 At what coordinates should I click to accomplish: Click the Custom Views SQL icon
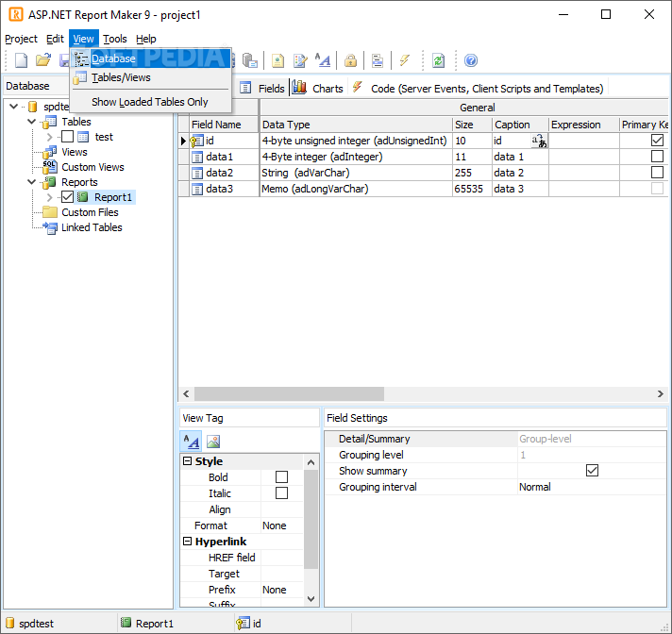pyautogui.click(x=50, y=167)
